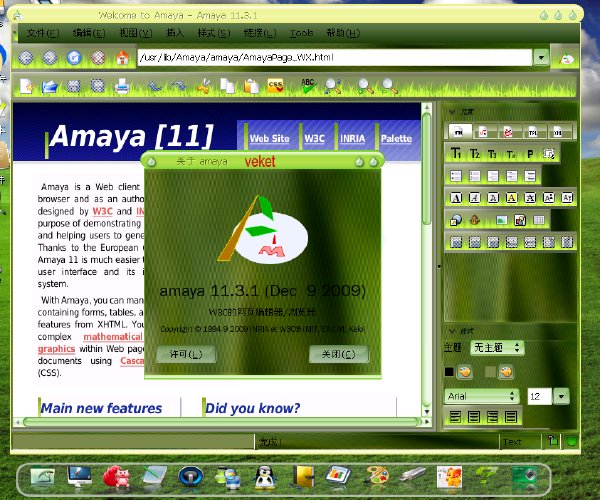Image resolution: width=600 pixels, height=500 pixels.
Task: Insert heading level 3 (T3)
Action: (x=492, y=154)
